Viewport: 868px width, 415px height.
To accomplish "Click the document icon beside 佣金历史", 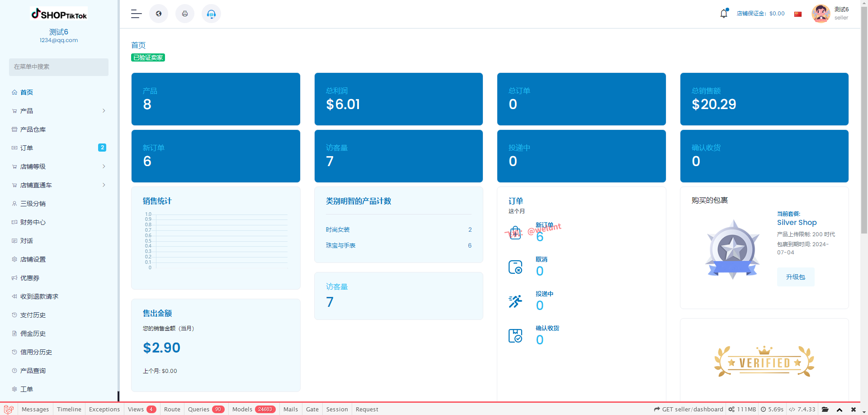I will pyautogui.click(x=14, y=334).
